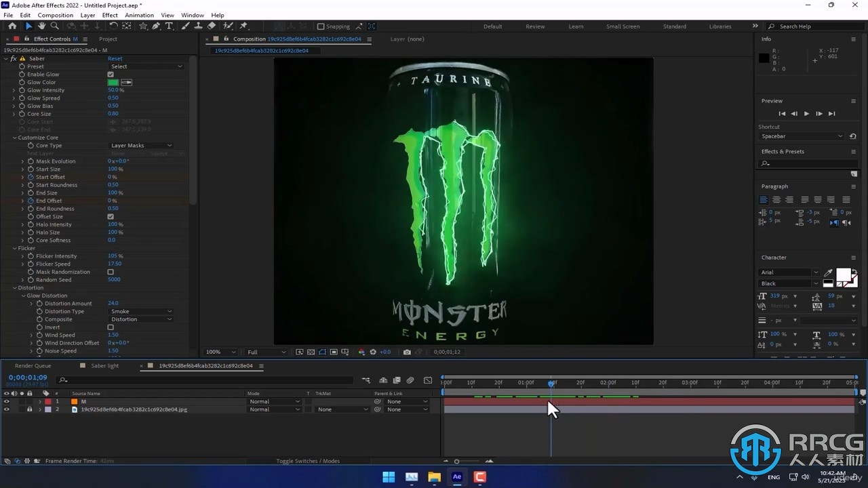Screen dimensions: 868x488
Task: Click the Reset Exposure icon
Action: click(373, 352)
